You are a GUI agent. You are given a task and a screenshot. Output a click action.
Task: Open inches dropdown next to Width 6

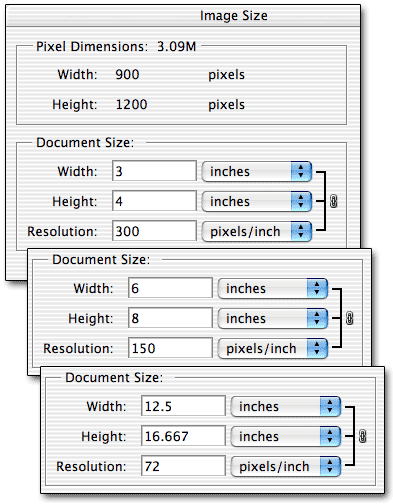pyautogui.click(x=273, y=289)
